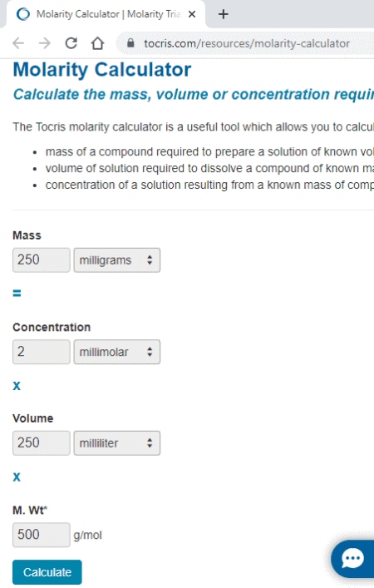Open the live chat bubble
The height and width of the screenshot is (588, 374).
pos(352,559)
